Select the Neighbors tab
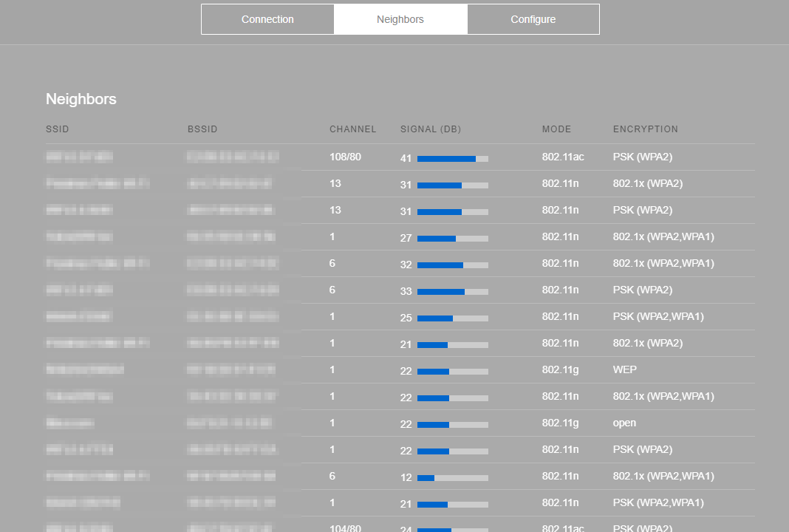 pyautogui.click(x=400, y=19)
